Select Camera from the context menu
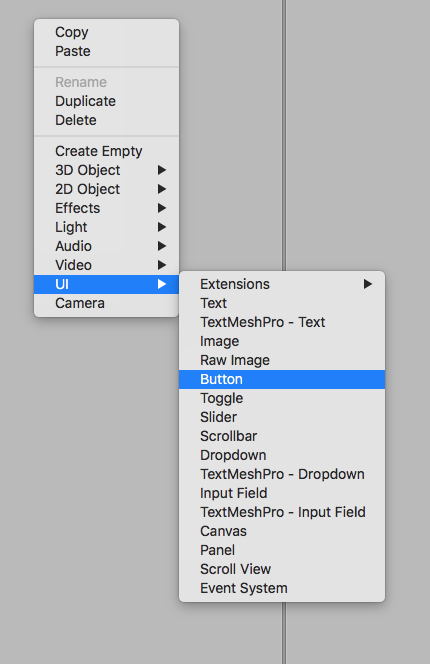This screenshot has width=430, height=664. (x=106, y=303)
